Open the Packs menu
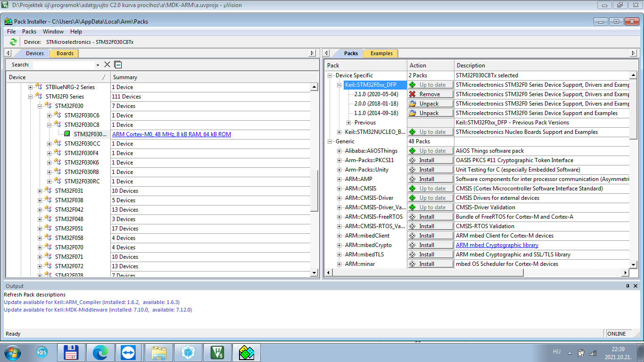The image size is (644, 362). [29, 32]
